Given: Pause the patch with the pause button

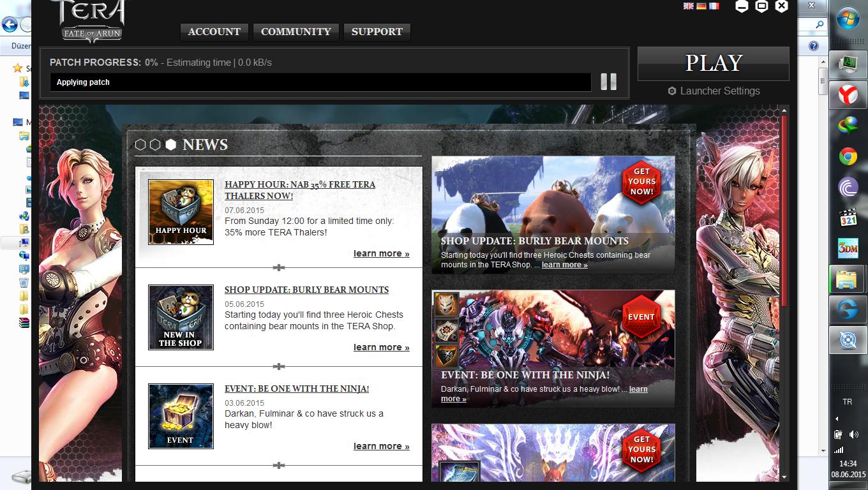Looking at the screenshot, I should click(x=608, y=81).
